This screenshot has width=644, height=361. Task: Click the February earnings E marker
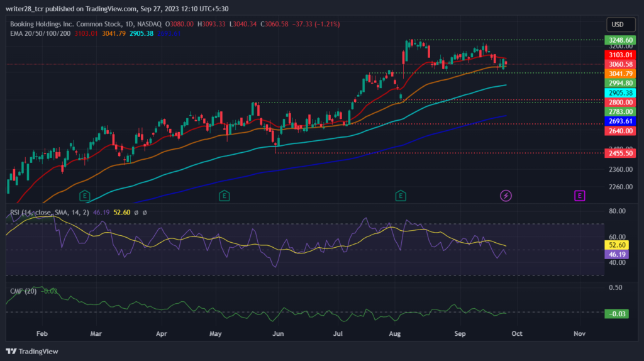pos(85,196)
